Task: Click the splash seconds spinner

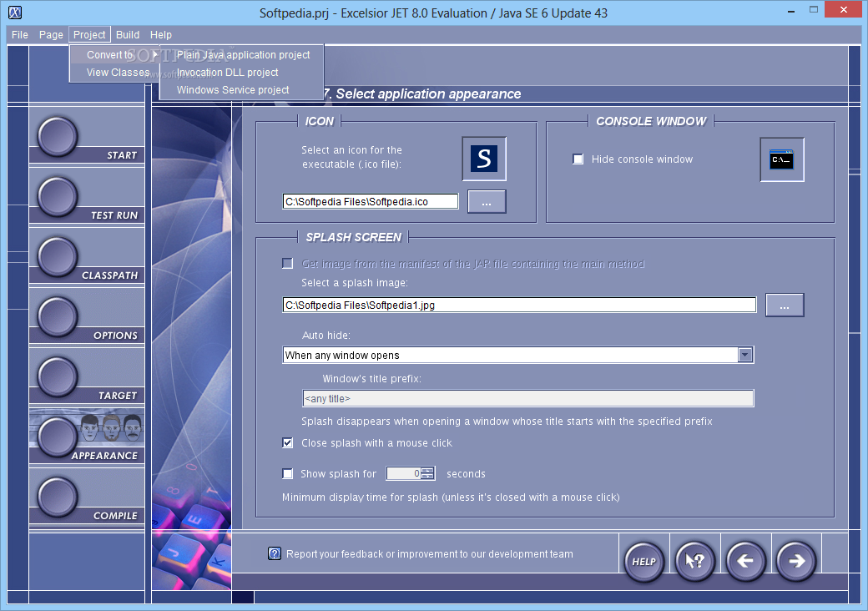Action: [427, 474]
